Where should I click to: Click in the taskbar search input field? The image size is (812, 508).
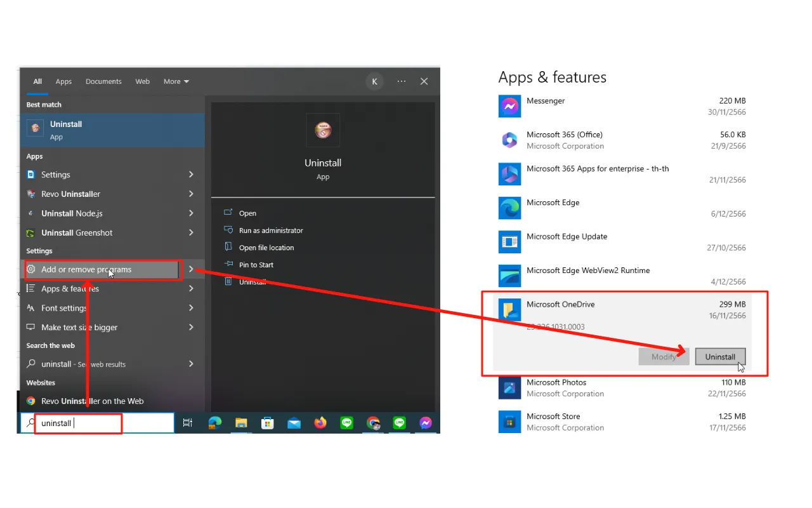pyautogui.click(x=96, y=423)
